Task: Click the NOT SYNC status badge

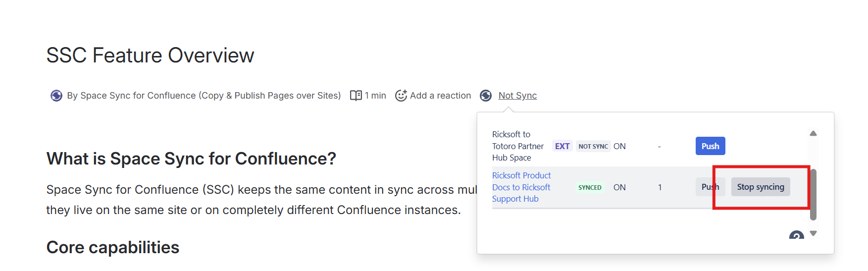Action: coord(593,146)
